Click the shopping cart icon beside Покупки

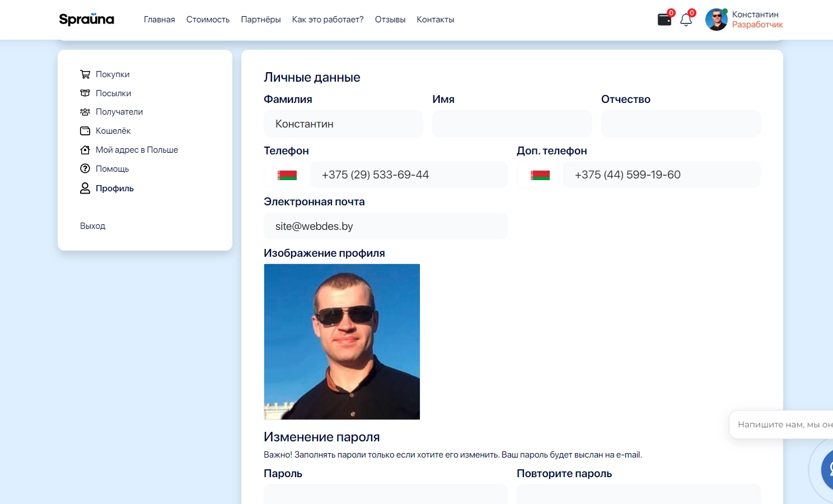pos(85,74)
